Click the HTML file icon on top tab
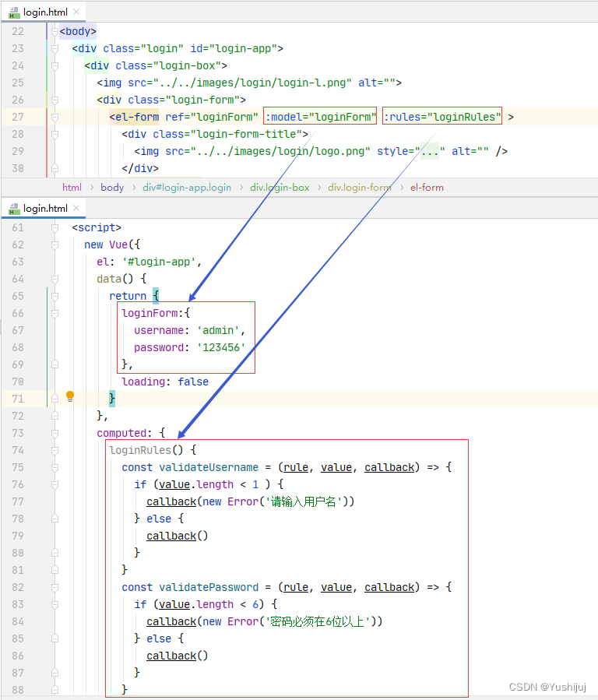The width and height of the screenshot is (598, 700). pyautogui.click(x=14, y=12)
